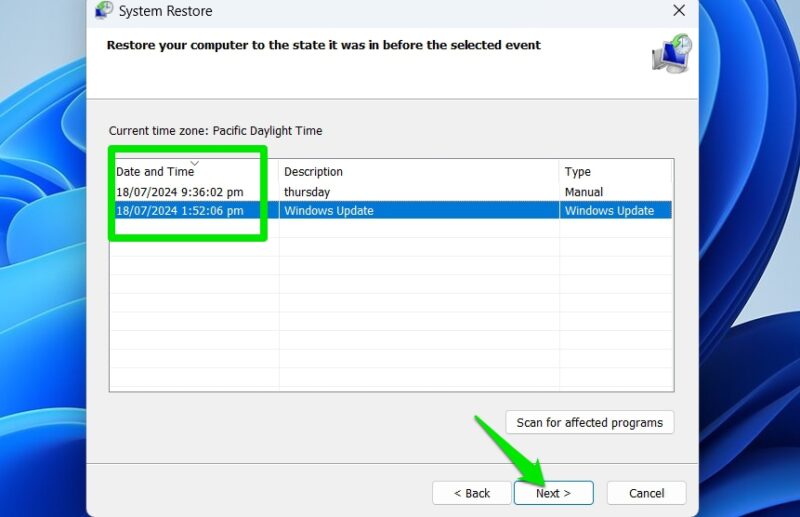Close the System Restore window
Image resolution: width=800 pixels, height=517 pixels.
pyautogui.click(x=679, y=10)
